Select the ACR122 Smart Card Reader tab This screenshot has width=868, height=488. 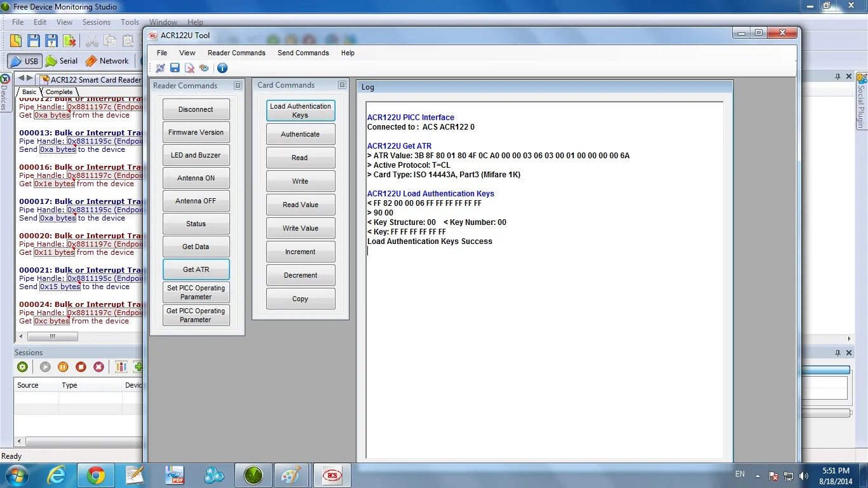91,80
